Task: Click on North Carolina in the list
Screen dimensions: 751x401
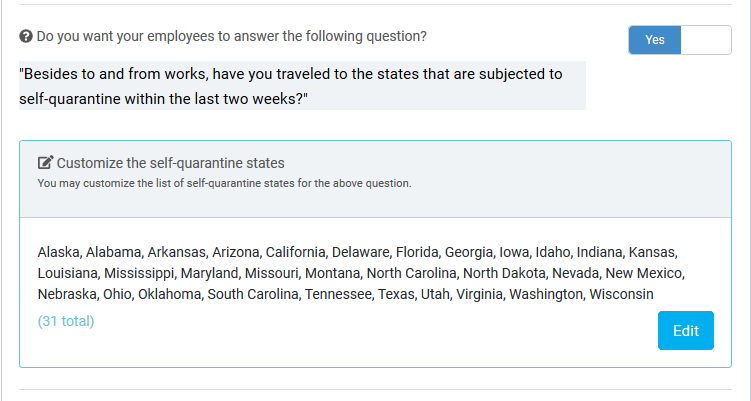Action: point(411,273)
